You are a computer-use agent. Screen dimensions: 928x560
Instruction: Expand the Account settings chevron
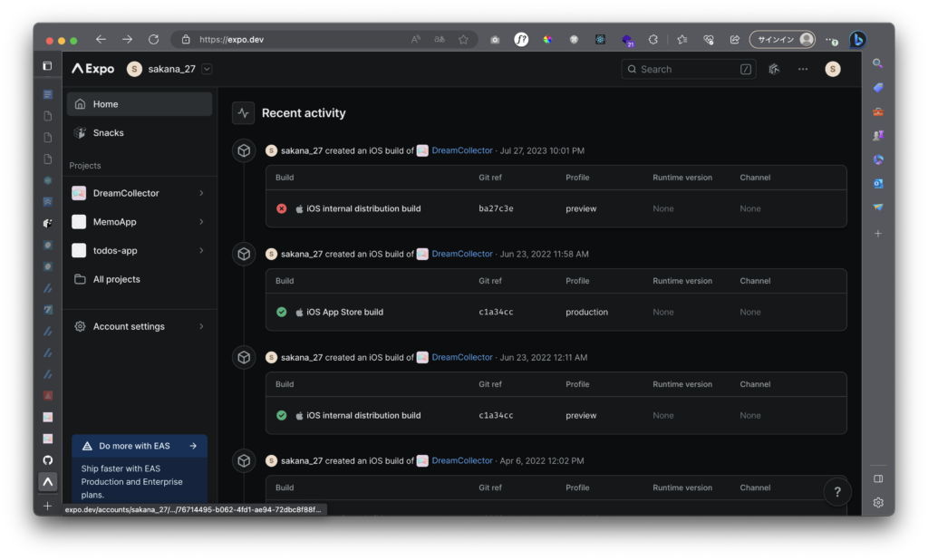tap(201, 326)
